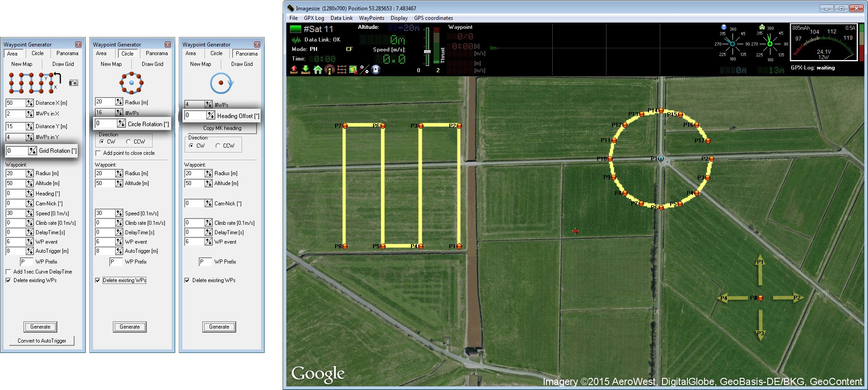Click the Grid Rotation input field
This screenshot has width=868, height=390.
pos(17,151)
